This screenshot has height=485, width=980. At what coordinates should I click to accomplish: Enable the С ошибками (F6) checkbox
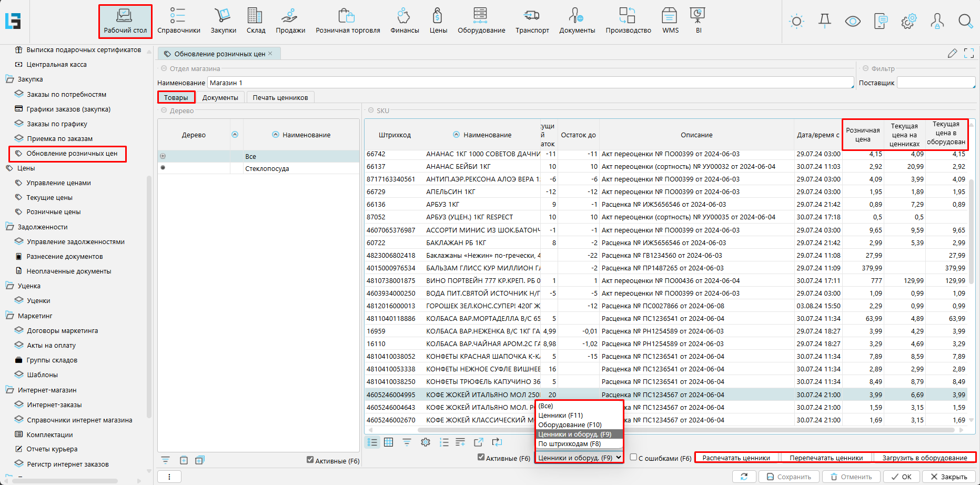point(633,458)
